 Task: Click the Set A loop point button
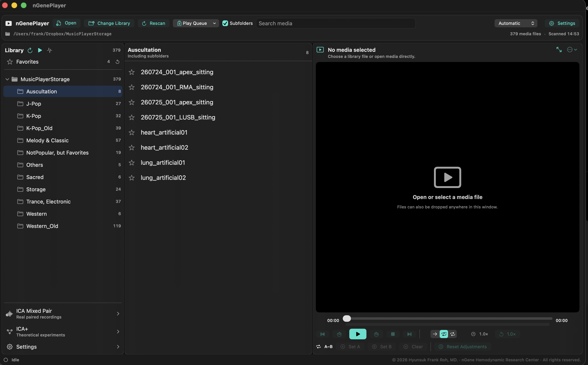[x=350, y=347]
